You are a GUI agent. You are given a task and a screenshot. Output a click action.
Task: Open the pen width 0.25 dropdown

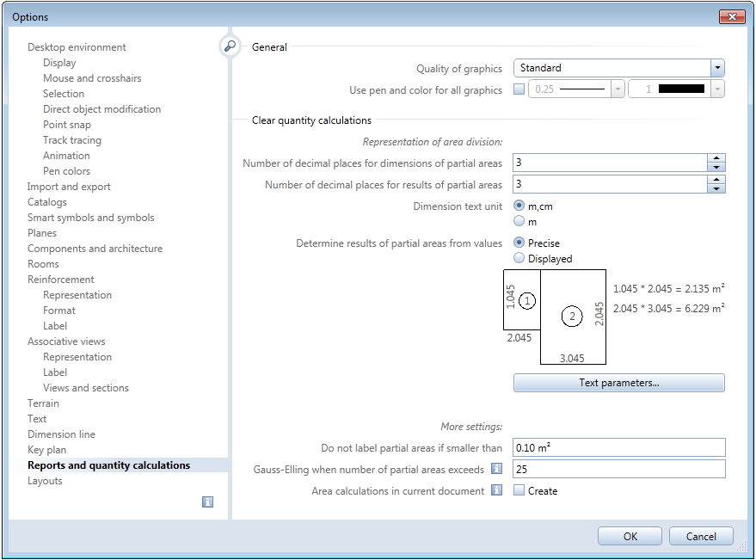click(616, 89)
